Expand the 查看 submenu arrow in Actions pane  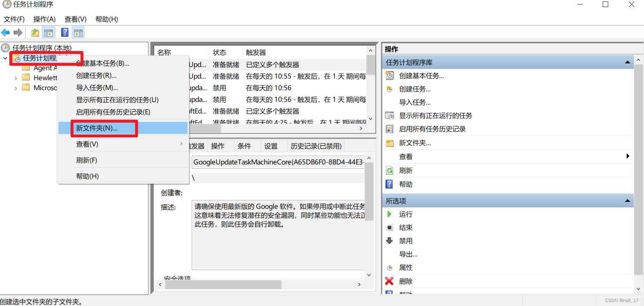(x=628, y=156)
